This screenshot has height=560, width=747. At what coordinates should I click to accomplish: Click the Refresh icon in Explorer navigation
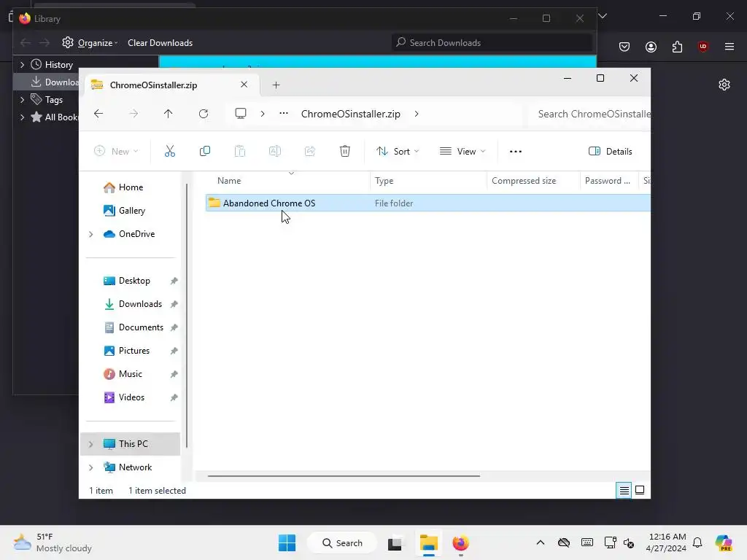click(204, 114)
